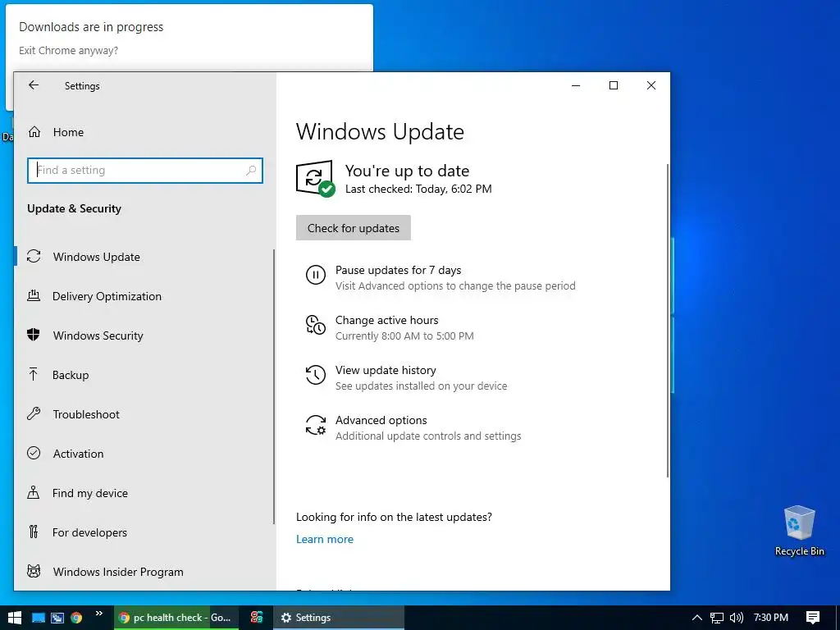
Task: Select the Recycle Bin desktop icon
Action: [x=799, y=531]
